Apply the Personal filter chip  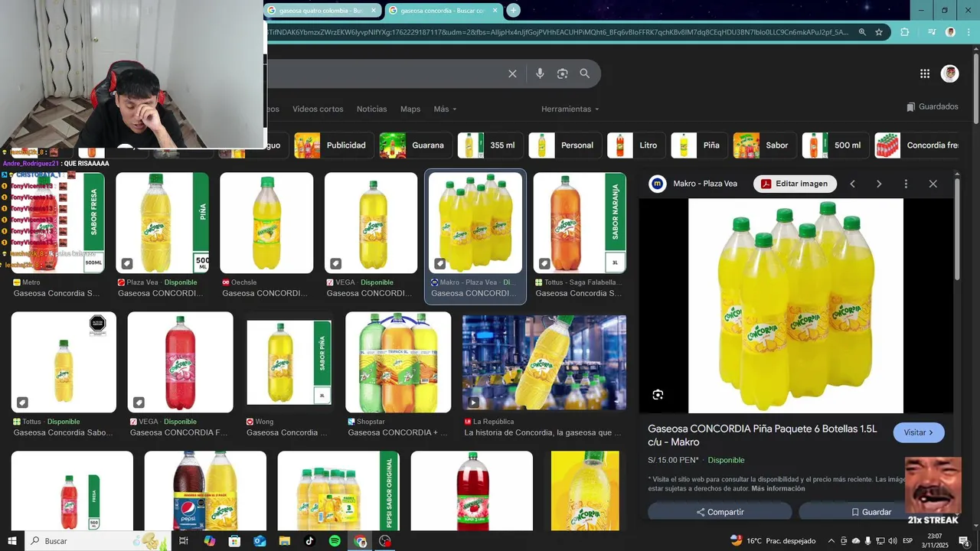(565, 145)
